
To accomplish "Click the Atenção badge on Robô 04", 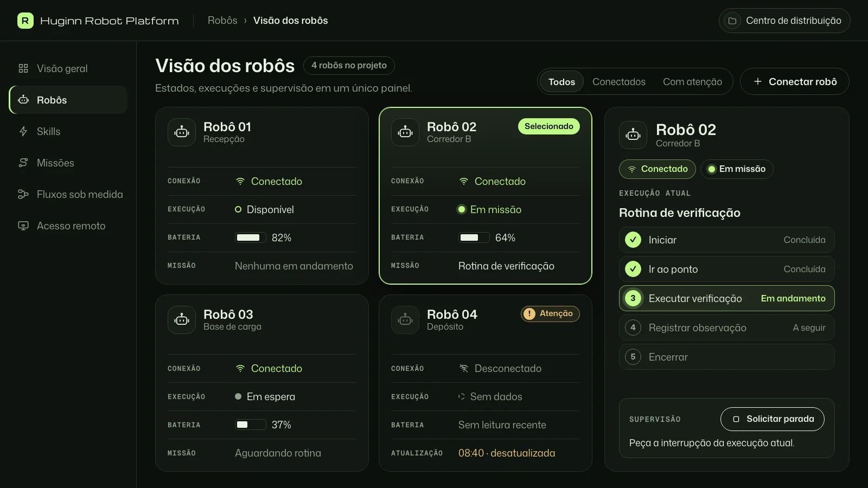I will (x=550, y=314).
